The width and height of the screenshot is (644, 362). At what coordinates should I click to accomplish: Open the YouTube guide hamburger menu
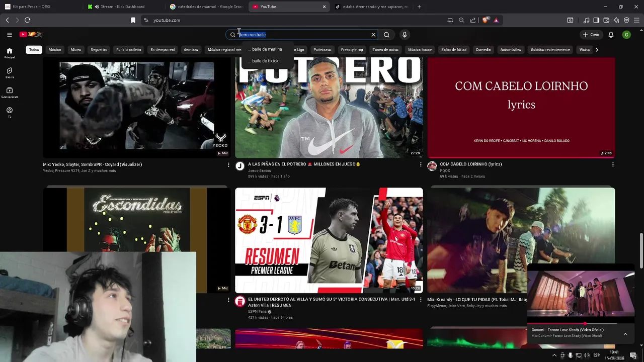pyautogui.click(x=9, y=35)
